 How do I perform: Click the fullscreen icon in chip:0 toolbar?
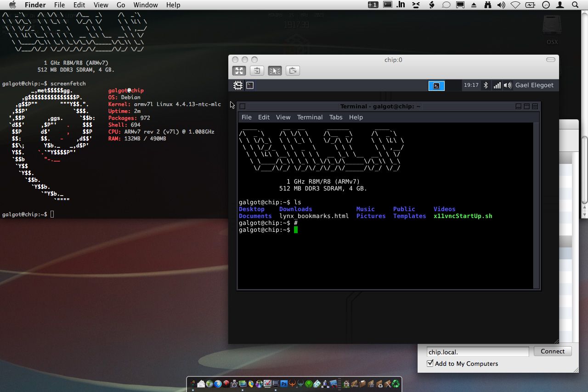(x=238, y=71)
